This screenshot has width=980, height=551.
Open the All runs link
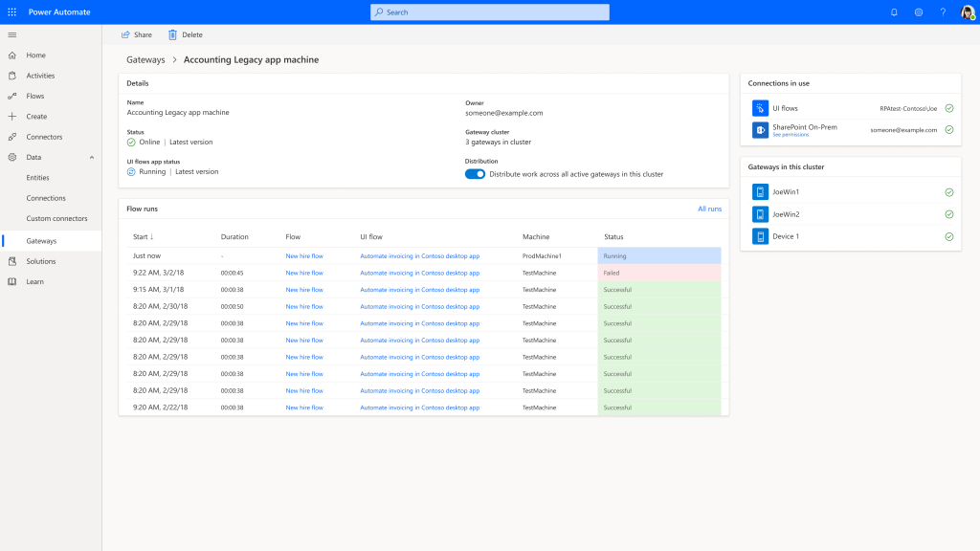709,208
